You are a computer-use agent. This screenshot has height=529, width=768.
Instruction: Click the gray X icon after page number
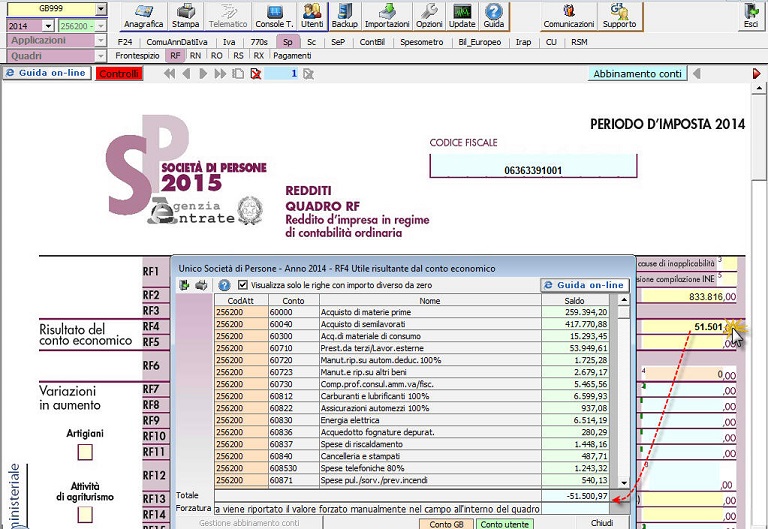(308, 74)
